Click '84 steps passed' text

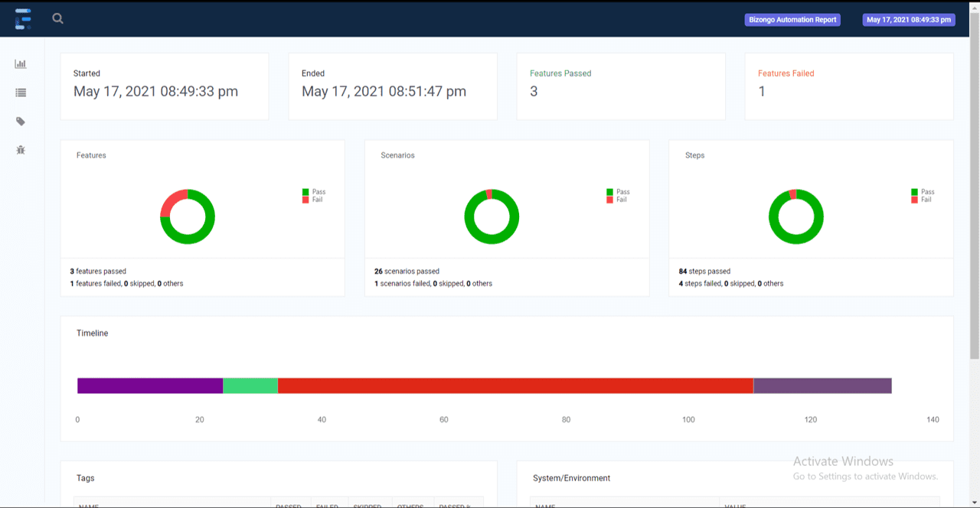pyautogui.click(x=704, y=272)
